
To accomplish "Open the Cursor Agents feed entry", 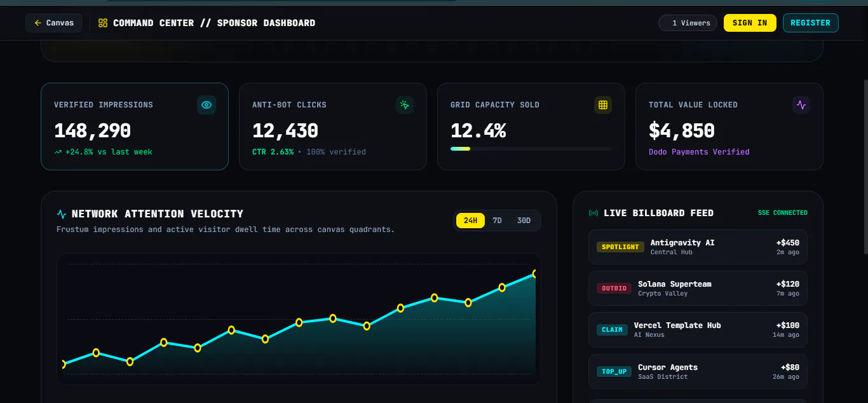I will coord(698,371).
